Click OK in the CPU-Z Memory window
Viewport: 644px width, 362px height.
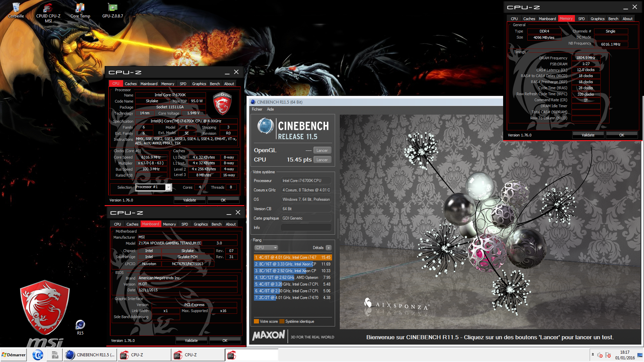pyautogui.click(x=622, y=135)
